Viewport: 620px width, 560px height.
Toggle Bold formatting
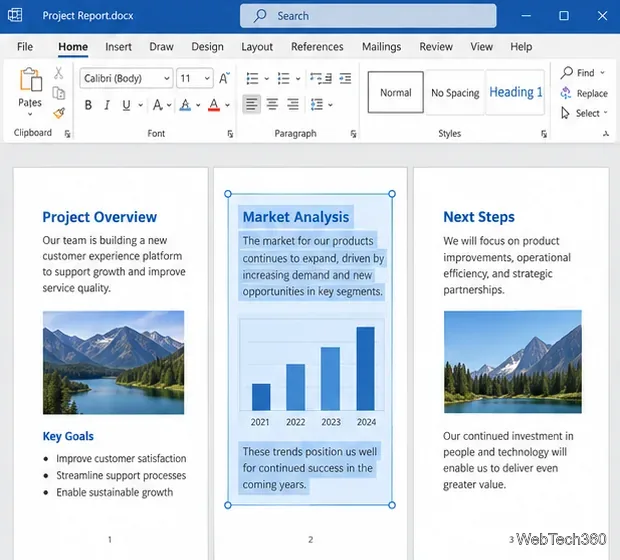[88, 105]
